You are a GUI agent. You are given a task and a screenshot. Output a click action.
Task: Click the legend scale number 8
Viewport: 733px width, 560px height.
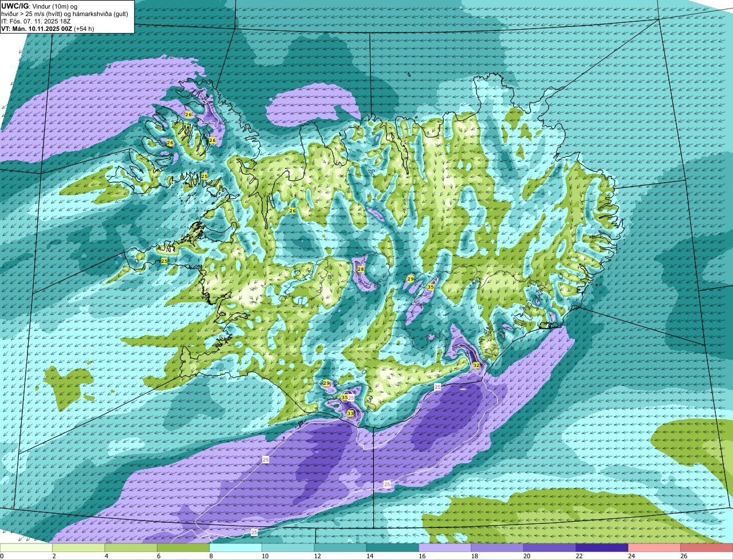click(211, 556)
